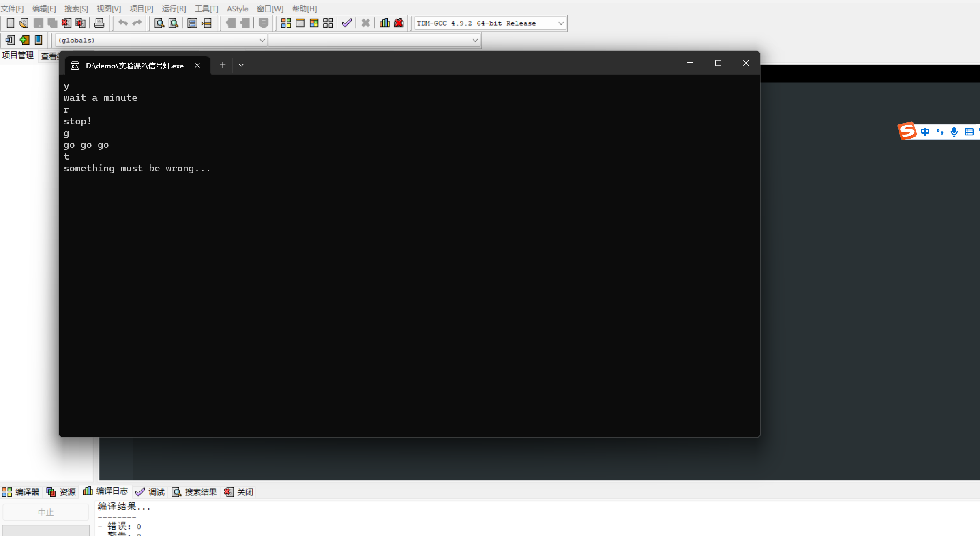Click the Sogou input method S logo
The image size is (980, 536).
[x=907, y=131]
